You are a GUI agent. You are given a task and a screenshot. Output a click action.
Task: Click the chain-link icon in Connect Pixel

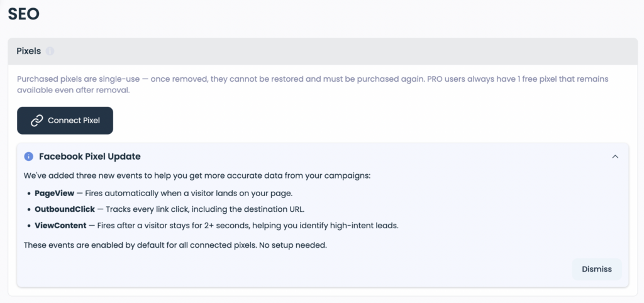point(37,120)
